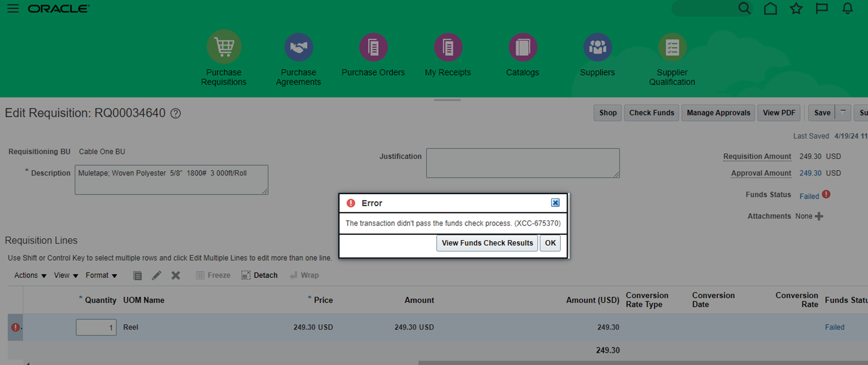Click the Failed funds status link in header
Image resolution: width=868 pixels, height=365 pixels.
(x=809, y=196)
